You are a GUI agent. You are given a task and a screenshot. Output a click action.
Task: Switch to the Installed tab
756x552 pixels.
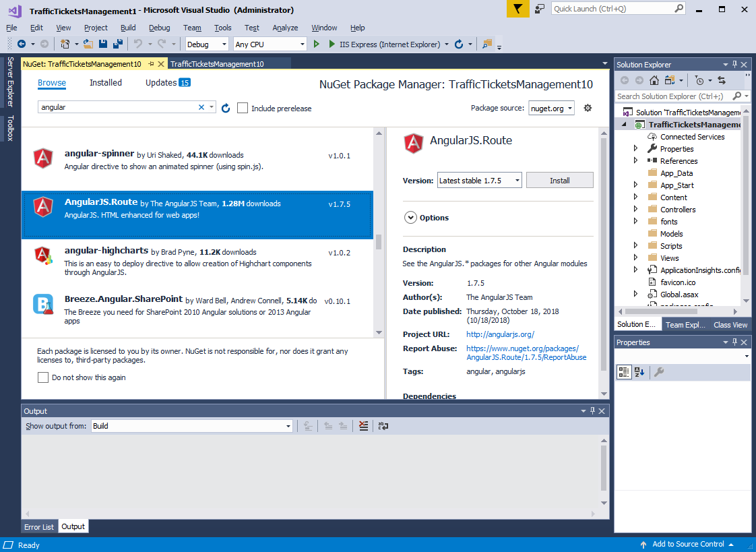pyautogui.click(x=106, y=82)
